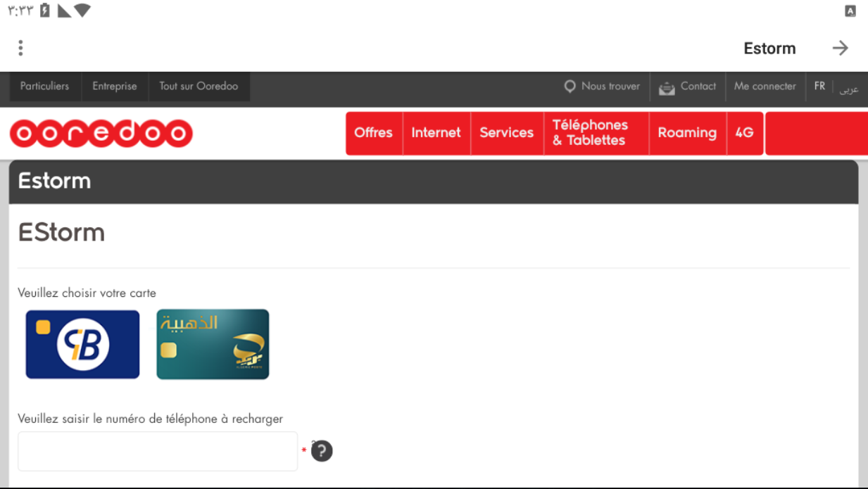Switch language to FR
868x489 pixels.
[819, 87]
